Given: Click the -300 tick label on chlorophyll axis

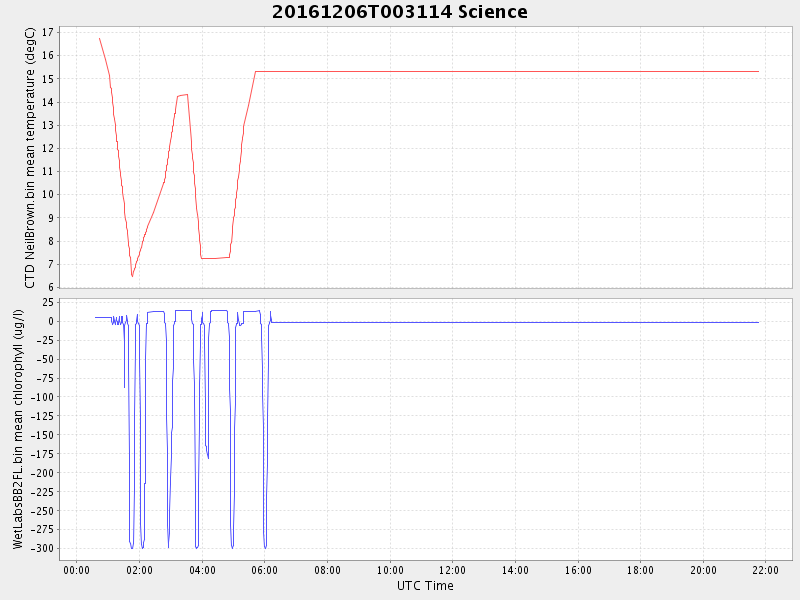Looking at the screenshot, I should [x=40, y=549].
